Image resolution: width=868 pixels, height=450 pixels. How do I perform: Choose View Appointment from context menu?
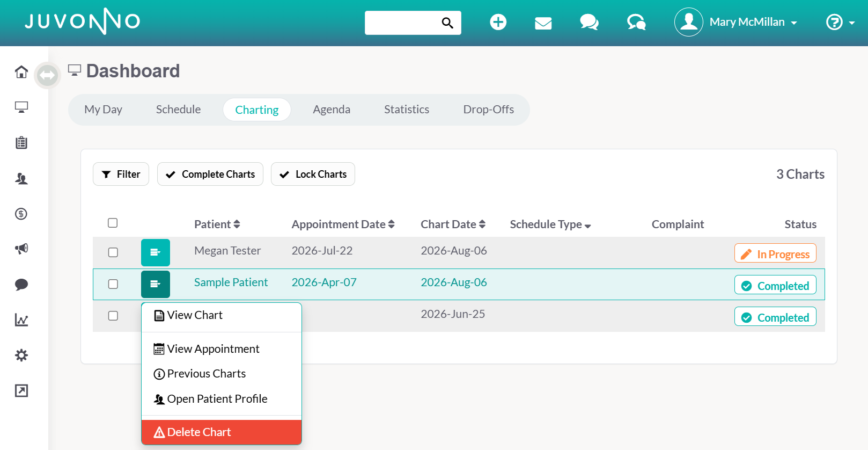click(222, 349)
